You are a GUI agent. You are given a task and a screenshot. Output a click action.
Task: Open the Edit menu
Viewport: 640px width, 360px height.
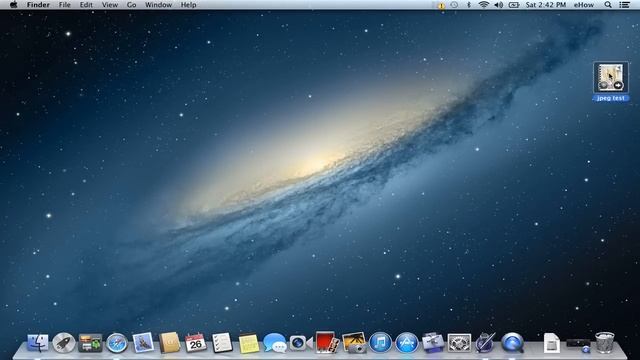(86, 5)
